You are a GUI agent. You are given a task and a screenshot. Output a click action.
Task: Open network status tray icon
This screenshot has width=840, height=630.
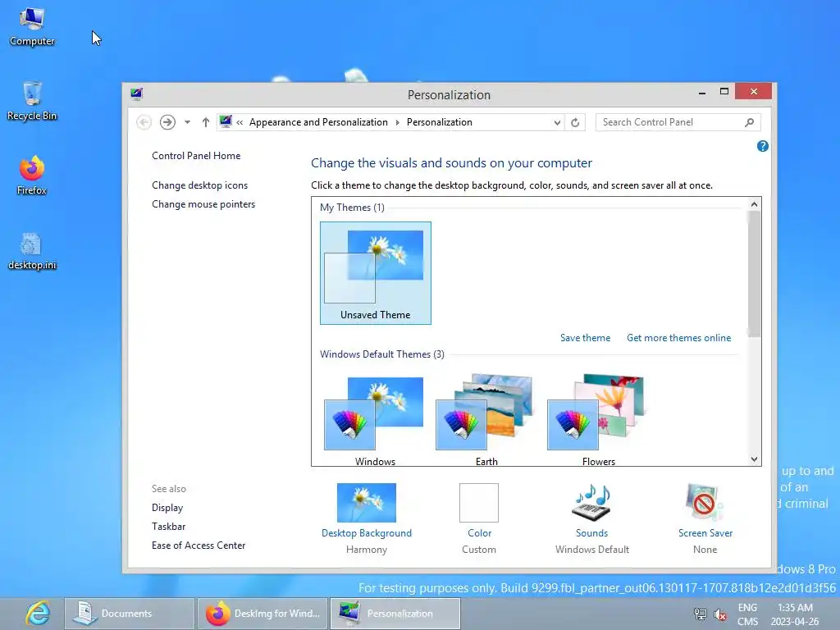(701, 614)
